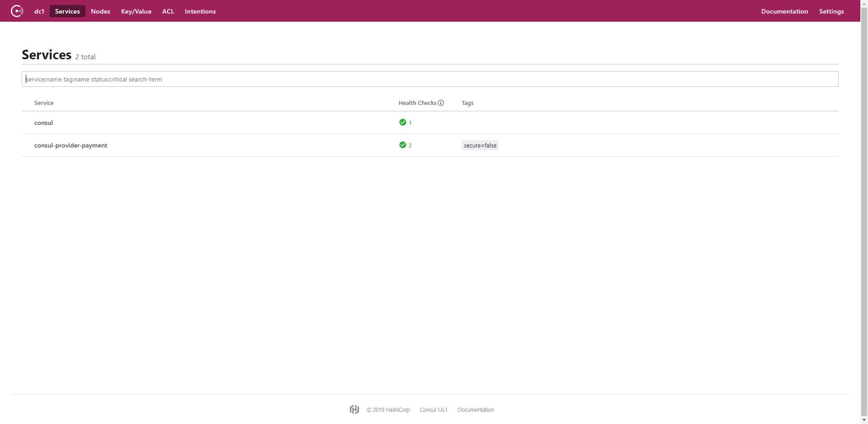Open Documentation in the top navigation
Viewport: 868px width, 424px height.
pyautogui.click(x=784, y=11)
